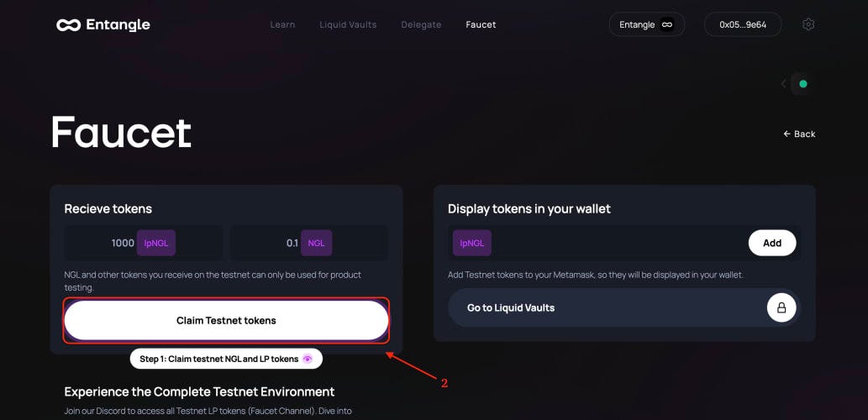Click the left chevron beside the green dot

783,84
